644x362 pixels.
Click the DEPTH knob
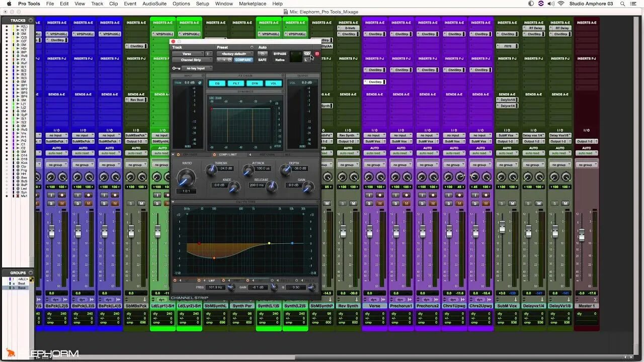[x=285, y=170]
